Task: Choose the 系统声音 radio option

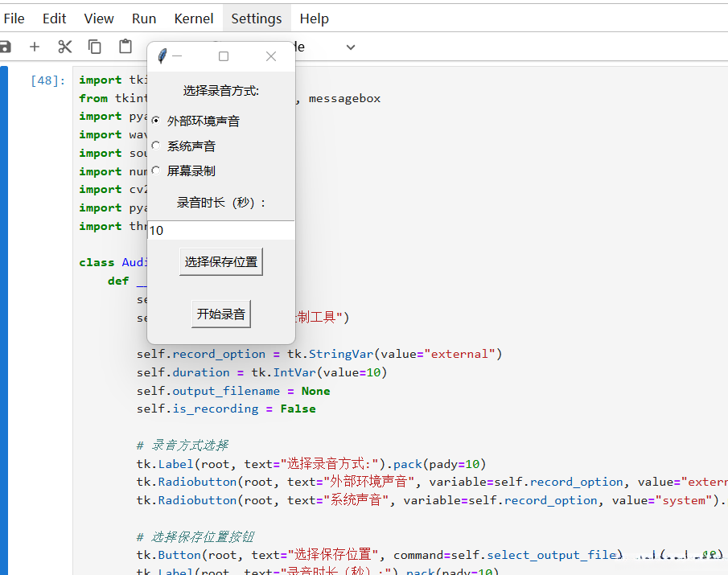Action: [x=156, y=146]
